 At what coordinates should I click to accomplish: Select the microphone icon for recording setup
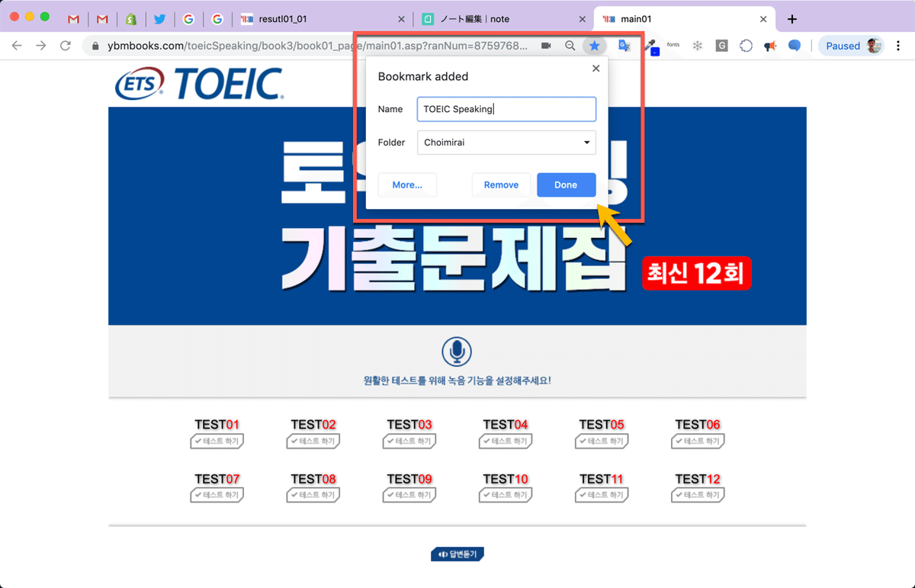click(457, 352)
